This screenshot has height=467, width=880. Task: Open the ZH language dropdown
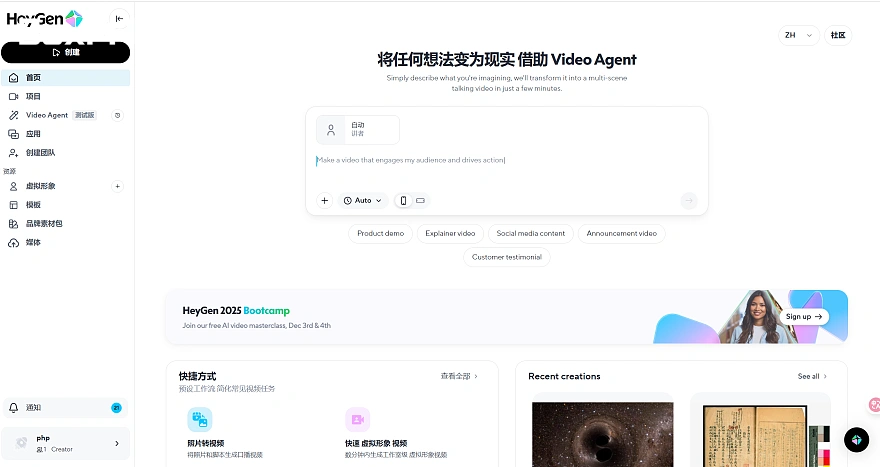tap(799, 35)
